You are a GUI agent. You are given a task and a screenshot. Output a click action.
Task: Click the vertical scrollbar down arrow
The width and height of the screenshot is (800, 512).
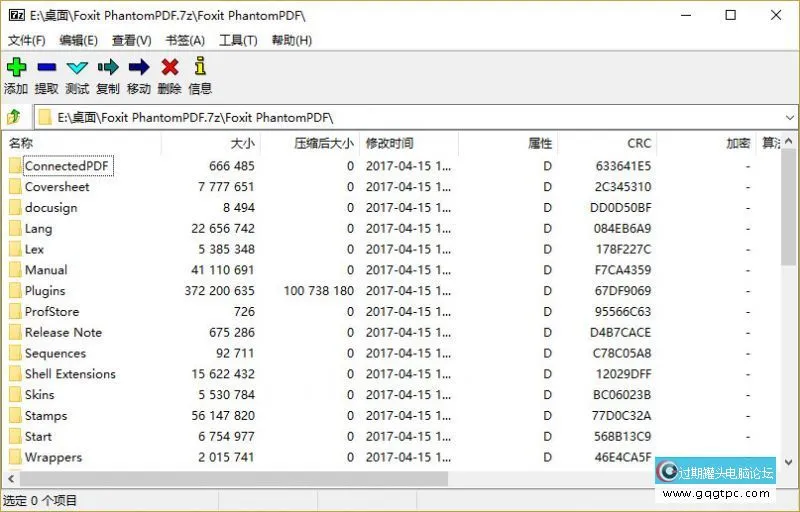click(789, 463)
